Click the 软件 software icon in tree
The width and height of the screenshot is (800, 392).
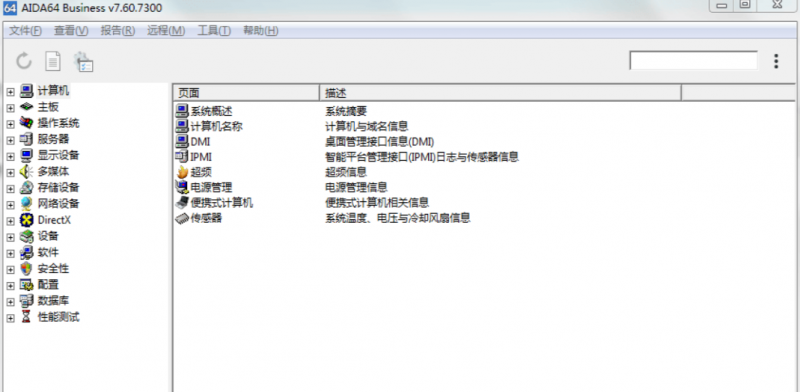click(27, 253)
